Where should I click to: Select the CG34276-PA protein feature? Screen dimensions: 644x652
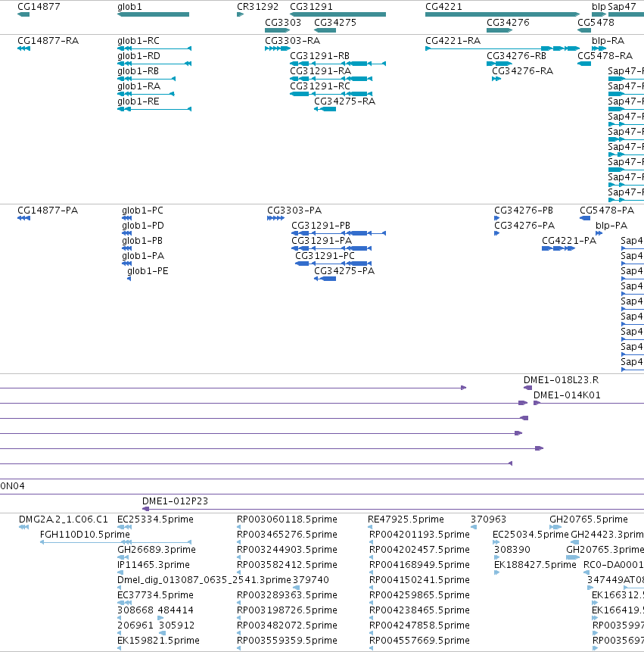coord(497,233)
